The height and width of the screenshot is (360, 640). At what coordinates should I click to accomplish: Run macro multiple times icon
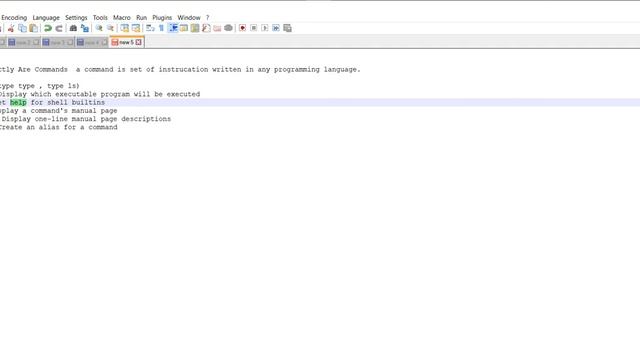click(276, 28)
